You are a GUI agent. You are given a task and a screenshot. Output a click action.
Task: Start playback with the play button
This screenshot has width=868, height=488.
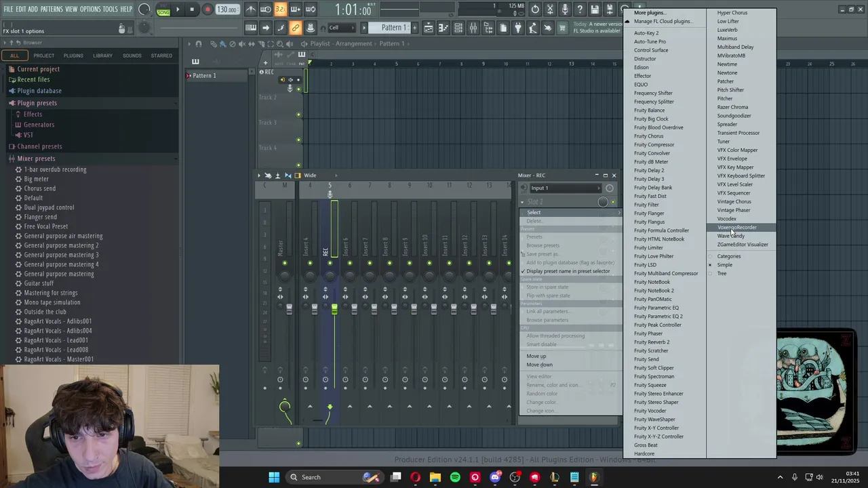tap(178, 9)
